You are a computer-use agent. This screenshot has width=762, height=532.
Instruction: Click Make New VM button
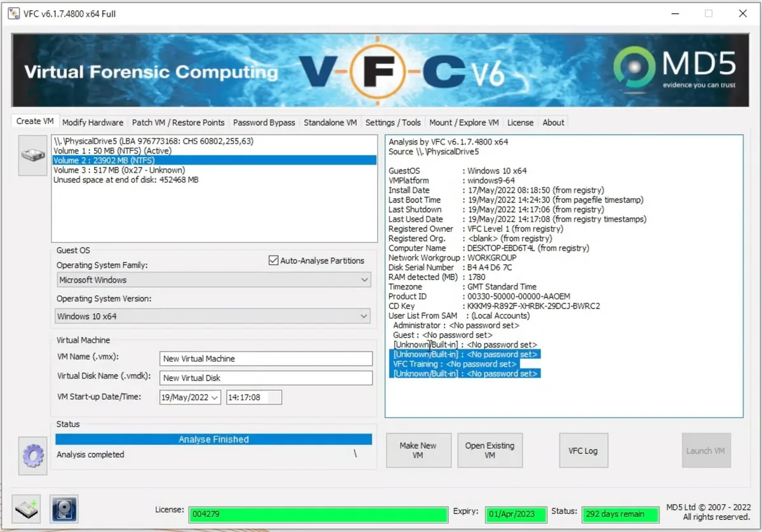[418, 451]
